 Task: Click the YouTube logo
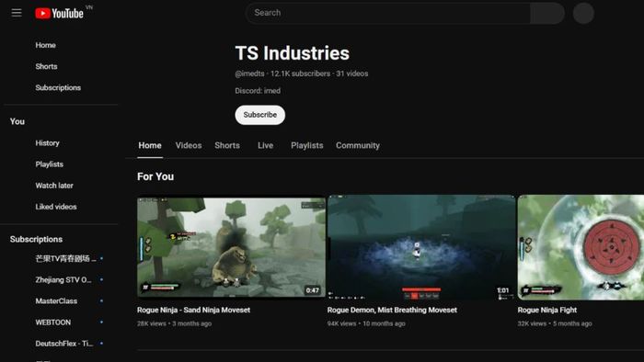point(59,13)
